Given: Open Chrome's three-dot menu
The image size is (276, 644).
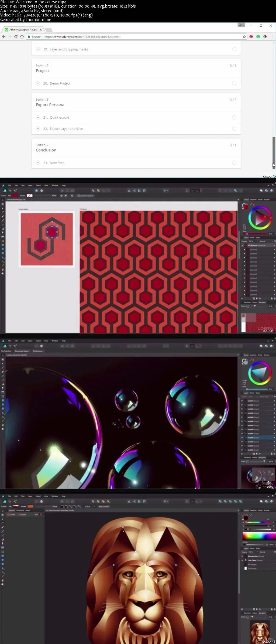Looking at the screenshot, I should tap(272, 37).
